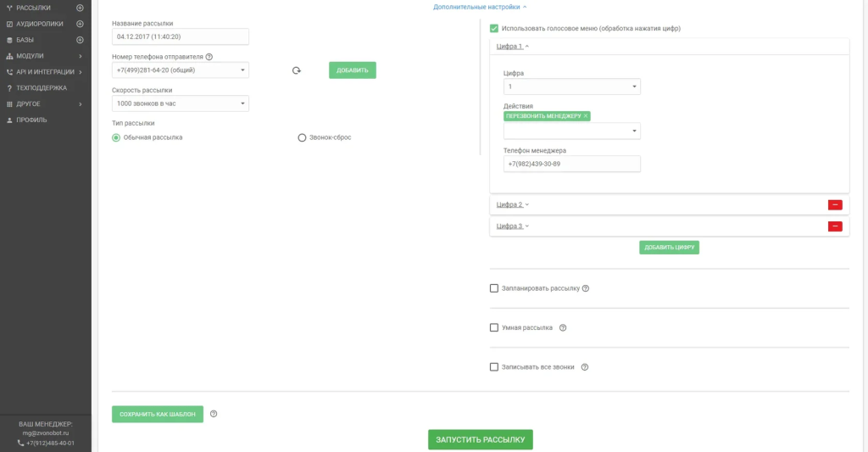Click the refresh icon near sender phone
Image resolution: width=868 pixels, height=452 pixels.
(x=297, y=70)
